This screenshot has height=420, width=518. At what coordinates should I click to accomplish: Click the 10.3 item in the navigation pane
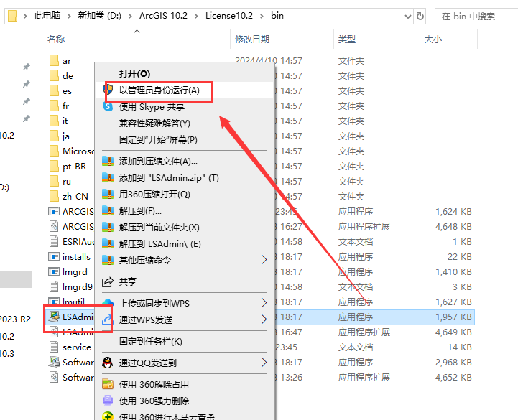7,353
